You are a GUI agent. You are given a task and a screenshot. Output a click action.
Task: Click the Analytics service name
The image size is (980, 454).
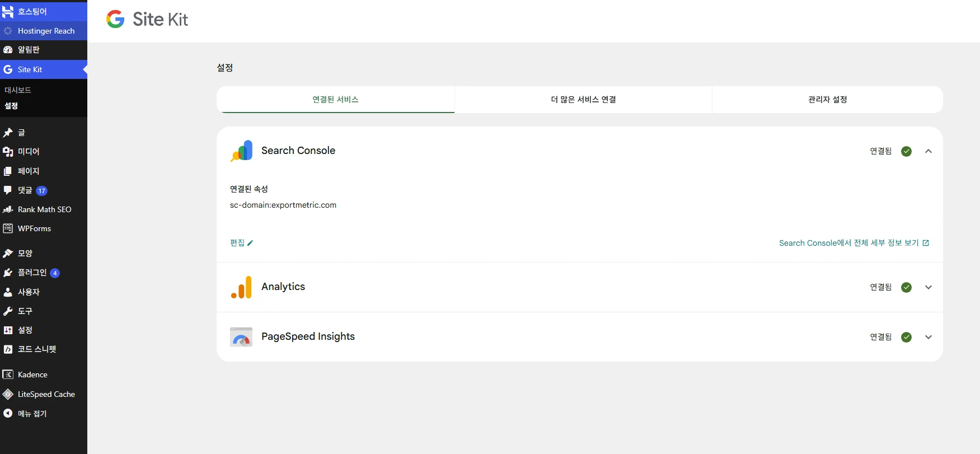tap(283, 287)
